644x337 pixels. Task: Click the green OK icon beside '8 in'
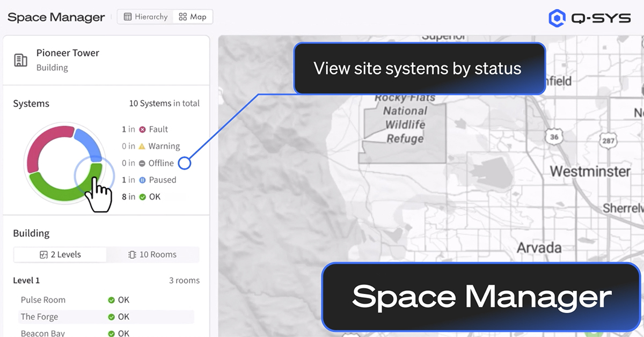(x=142, y=197)
